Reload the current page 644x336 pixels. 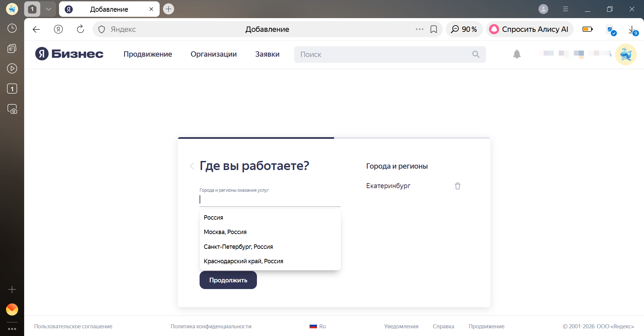[x=80, y=29]
